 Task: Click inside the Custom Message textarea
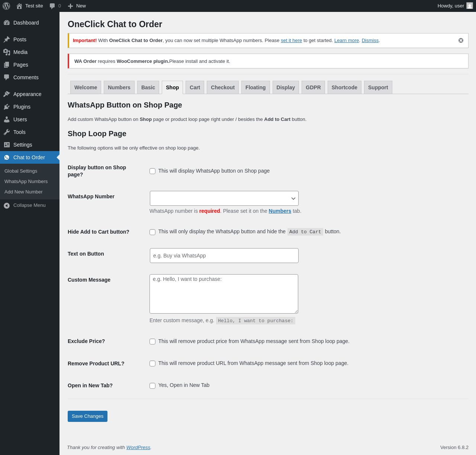pos(224,294)
